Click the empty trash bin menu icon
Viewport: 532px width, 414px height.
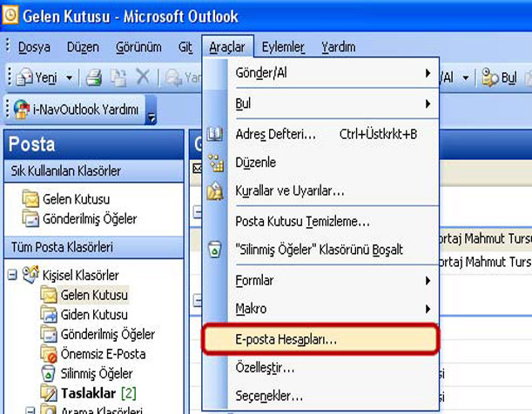pos(214,250)
